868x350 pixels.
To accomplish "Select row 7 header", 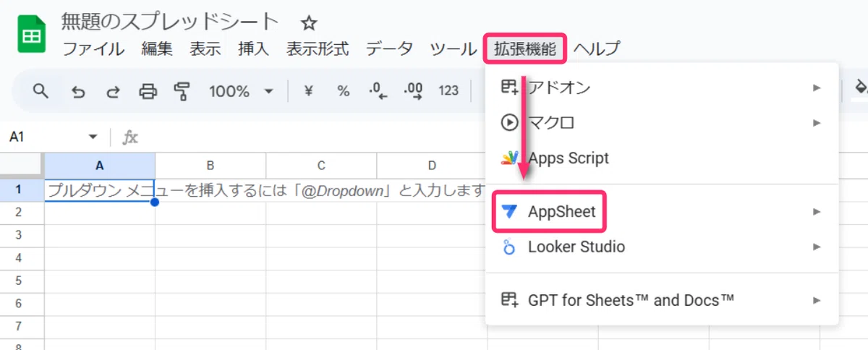I will (x=22, y=327).
